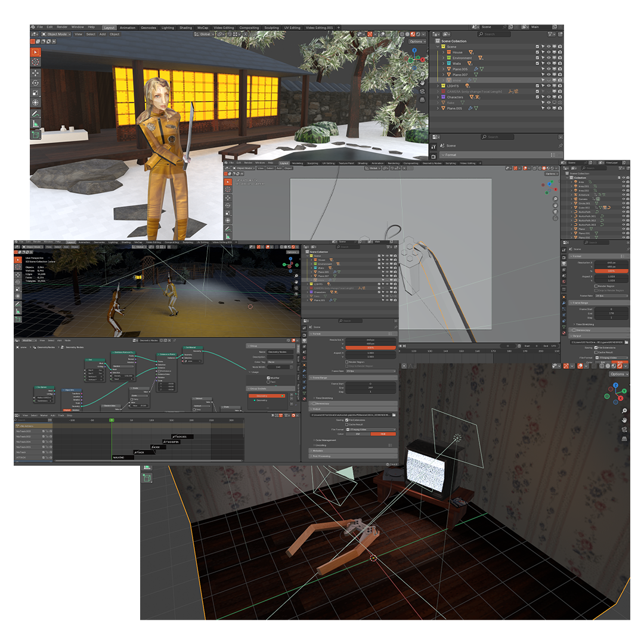
Task: Click the hand pan icon in gray camera-view window
Action: point(555,205)
